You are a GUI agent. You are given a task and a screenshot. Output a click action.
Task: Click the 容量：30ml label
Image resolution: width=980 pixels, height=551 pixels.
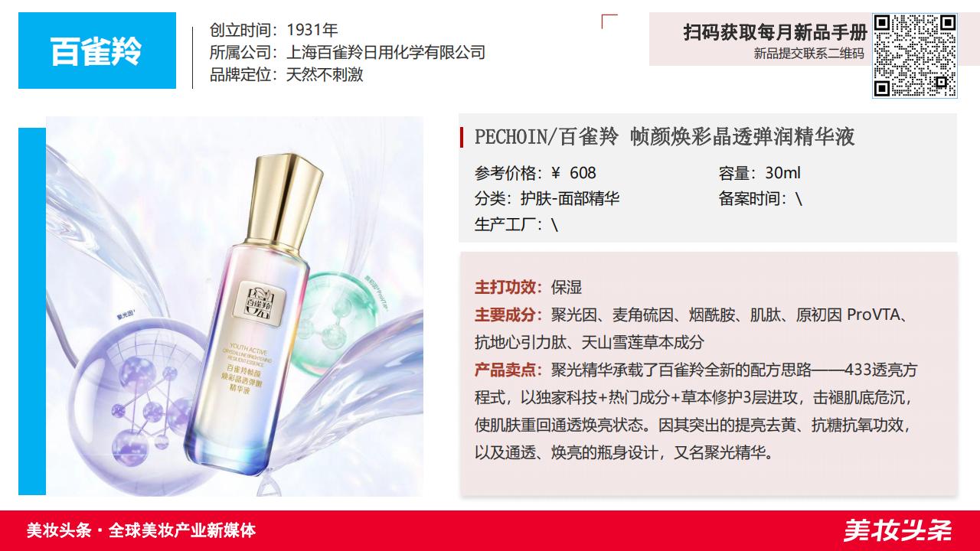point(759,173)
